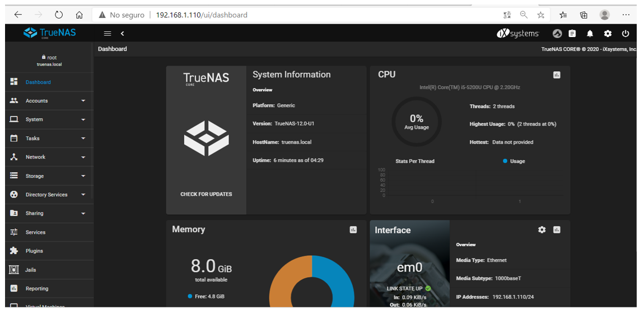644x318 pixels.
Task: Click the No seguro security warning
Action: (122, 15)
